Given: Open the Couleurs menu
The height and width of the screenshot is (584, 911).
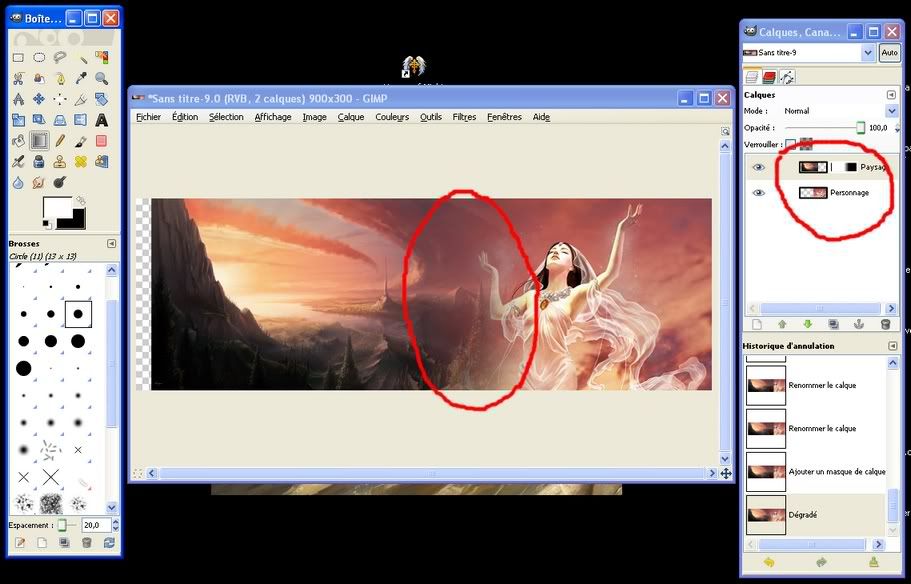Looking at the screenshot, I should (392, 117).
